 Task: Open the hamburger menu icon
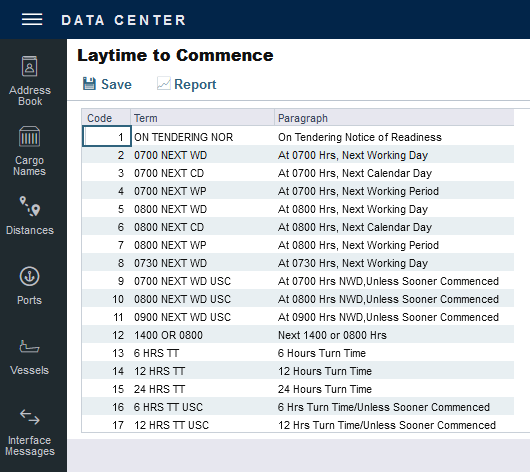click(32, 19)
